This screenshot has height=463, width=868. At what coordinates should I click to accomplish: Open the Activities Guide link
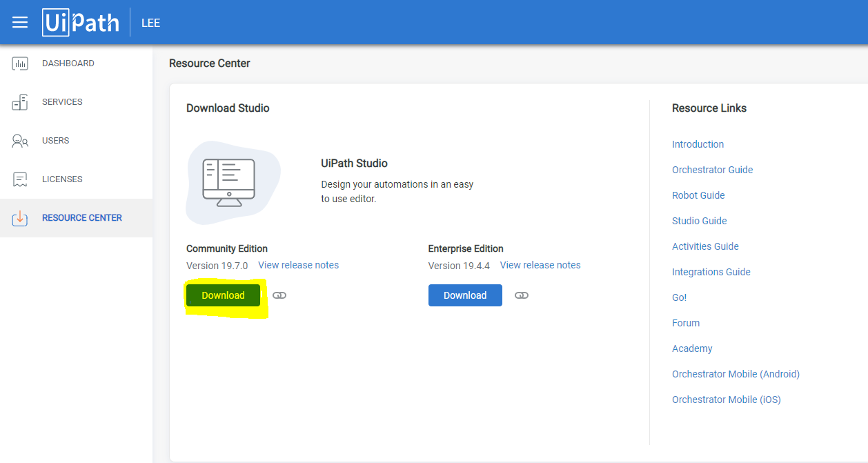click(x=705, y=246)
